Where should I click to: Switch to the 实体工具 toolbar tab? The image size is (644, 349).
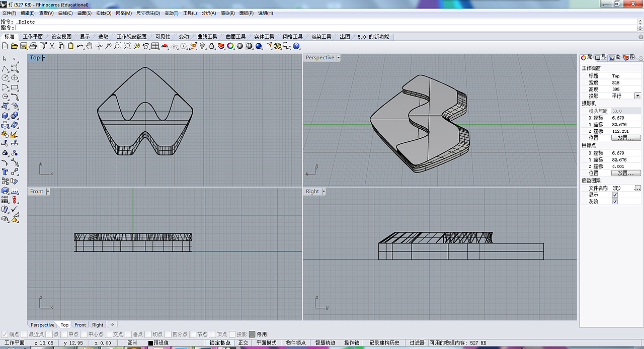[x=264, y=37]
